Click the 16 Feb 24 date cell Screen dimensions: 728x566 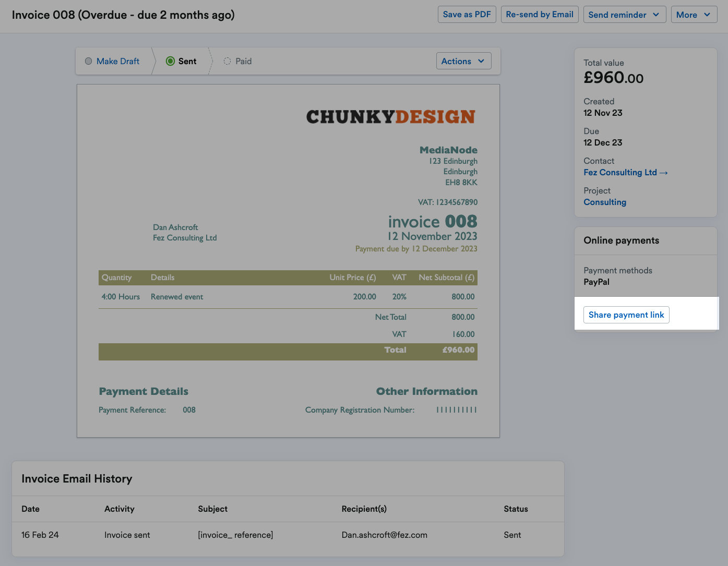click(x=40, y=535)
